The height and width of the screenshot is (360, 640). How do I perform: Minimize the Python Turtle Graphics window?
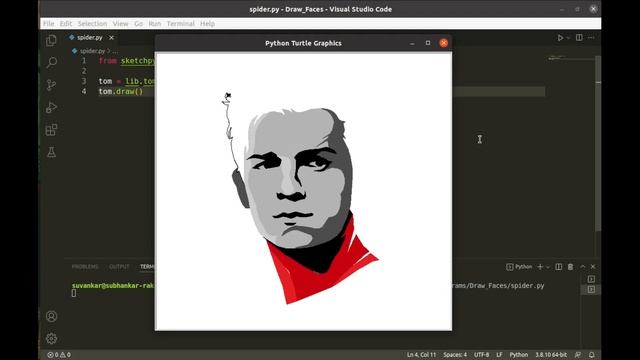(412, 43)
